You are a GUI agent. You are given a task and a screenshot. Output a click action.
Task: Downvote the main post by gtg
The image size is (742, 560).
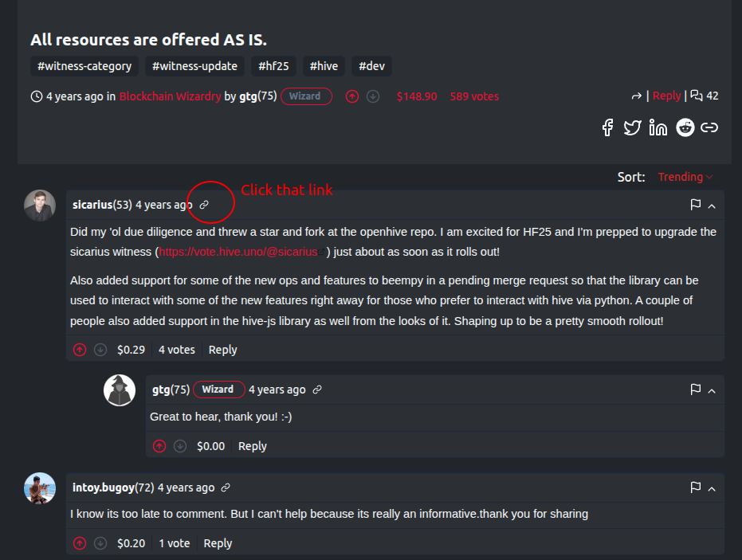(373, 96)
